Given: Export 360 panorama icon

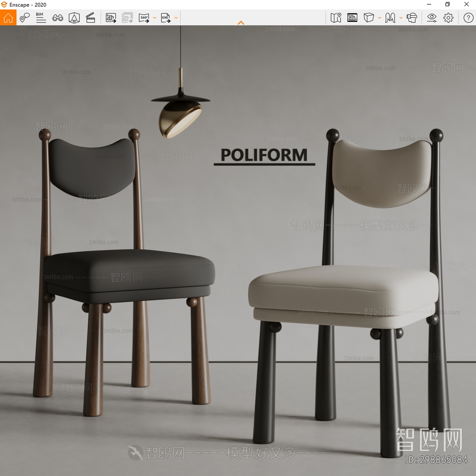Looking at the screenshot, I should (x=144, y=18).
